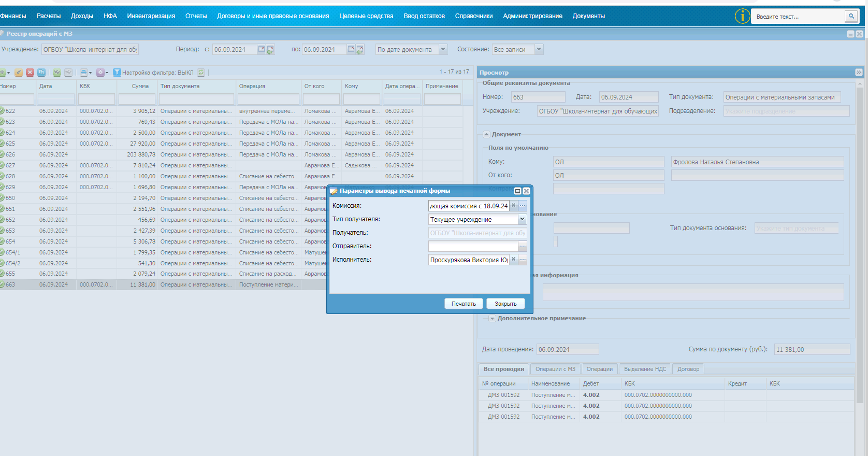Screen dimensions: 868x456
Task: Clear the Комиссия field value
Action: (514, 206)
